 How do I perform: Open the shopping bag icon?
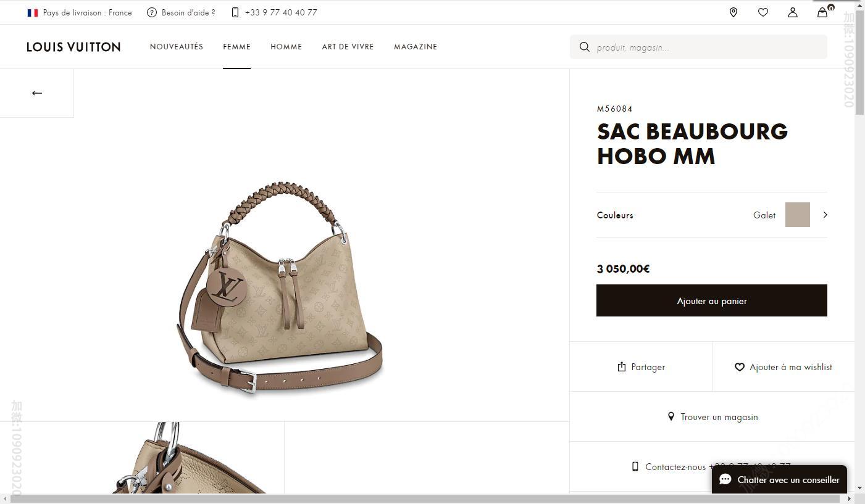[x=822, y=12]
